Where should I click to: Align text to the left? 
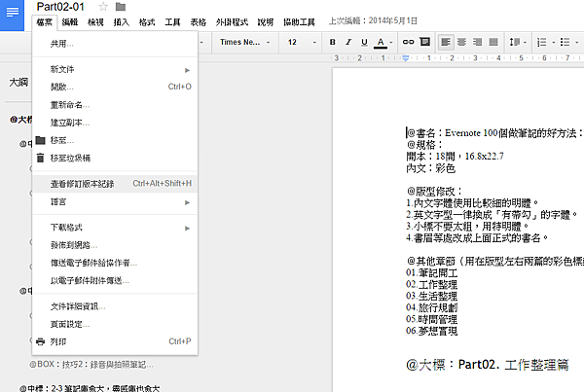[446, 42]
